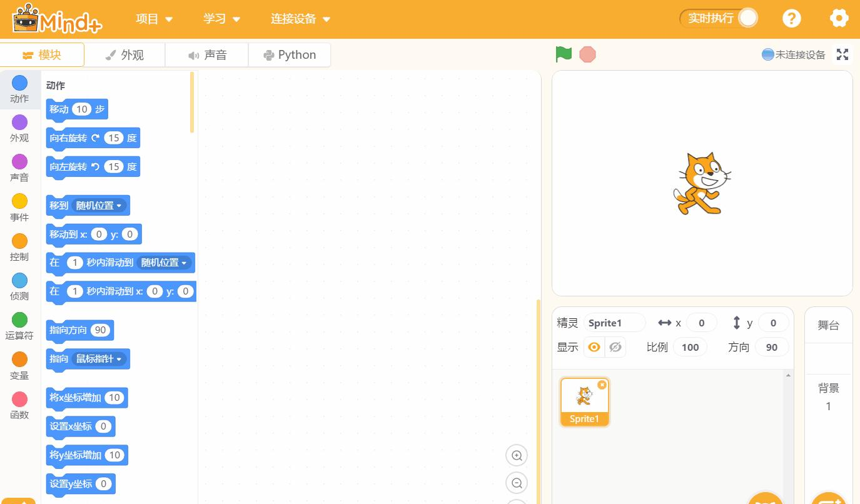
Task: Click the direction value in 指向方向 block
Action: click(100, 330)
